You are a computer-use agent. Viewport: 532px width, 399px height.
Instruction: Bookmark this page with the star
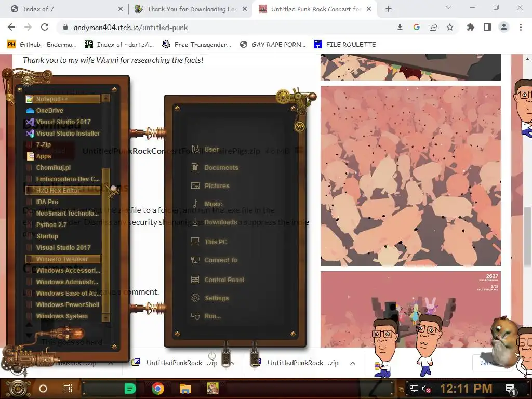point(450,27)
